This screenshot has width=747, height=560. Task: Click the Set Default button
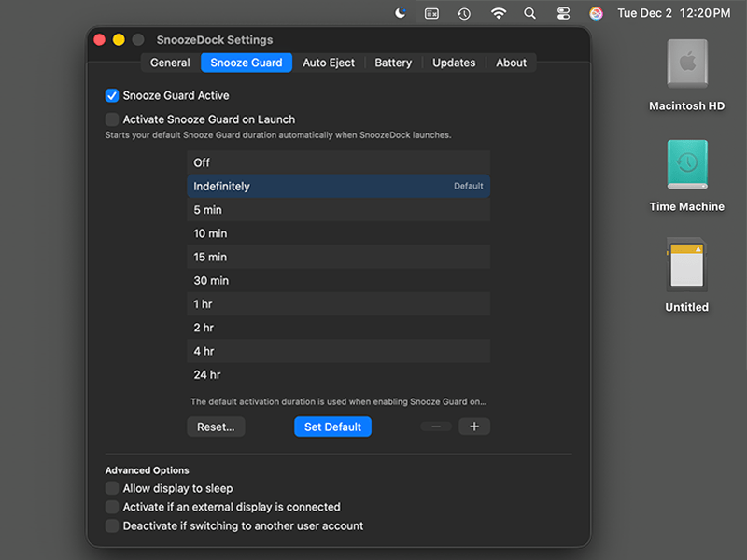[x=332, y=427]
